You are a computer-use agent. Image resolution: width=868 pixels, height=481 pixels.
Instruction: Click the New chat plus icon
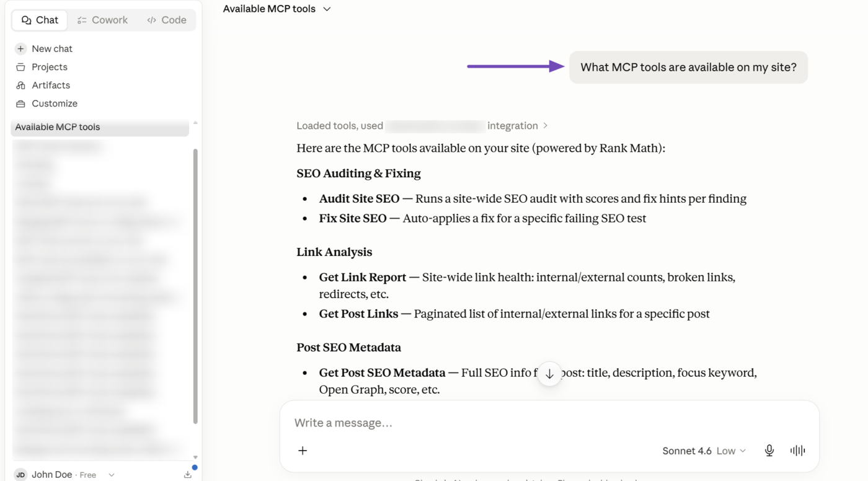[20, 48]
